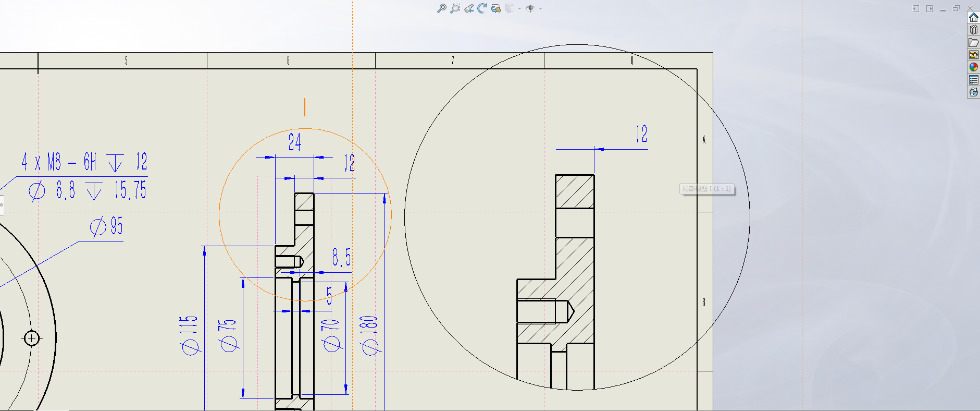
Task: Select the 5 dimension text
Action: click(x=329, y=296)
